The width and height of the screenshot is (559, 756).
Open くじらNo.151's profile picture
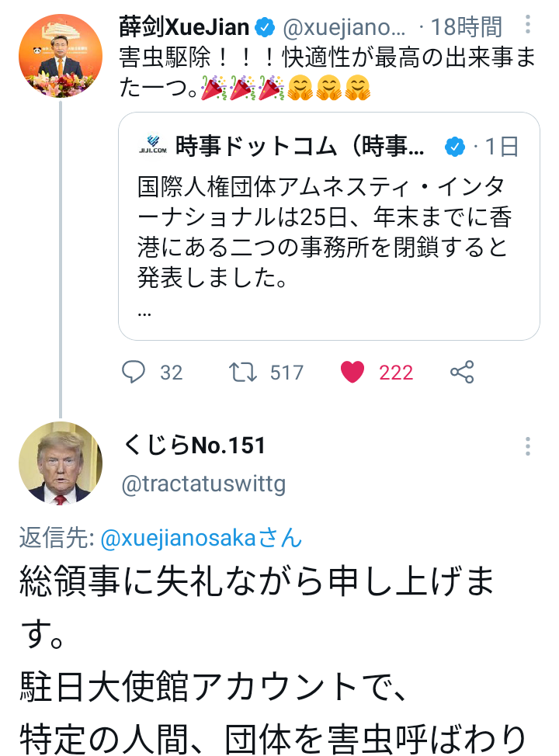coord(61,463)
